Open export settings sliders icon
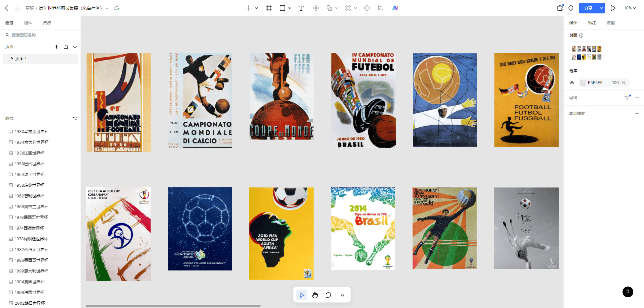The image size is (644, 308). pyautogui.click(x=627, y=98)
